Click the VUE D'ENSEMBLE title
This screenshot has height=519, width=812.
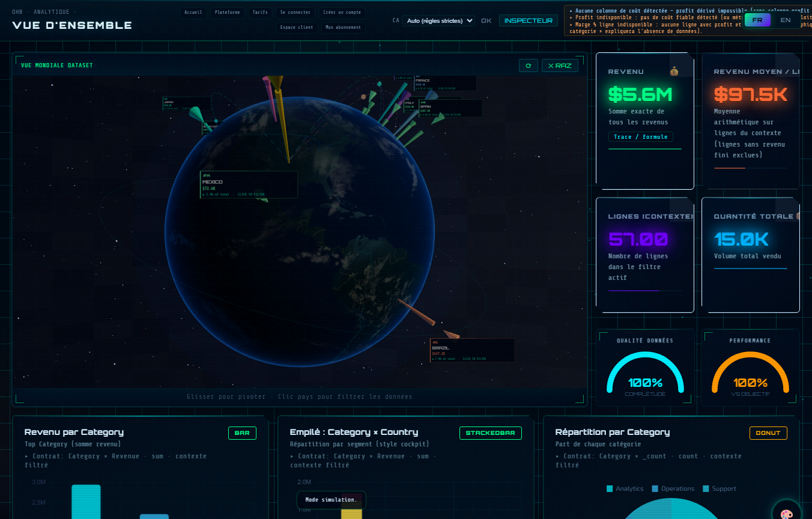click(x=72, y=25)
